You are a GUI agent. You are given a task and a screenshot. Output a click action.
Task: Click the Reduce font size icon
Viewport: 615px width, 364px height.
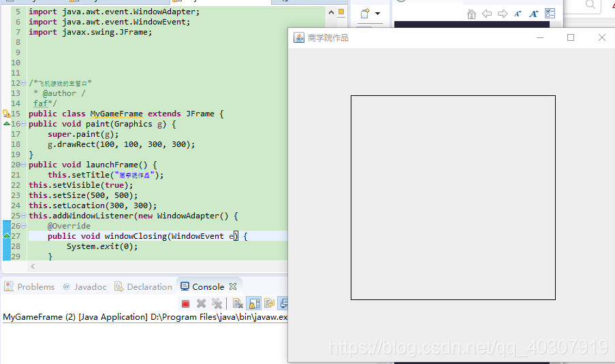[518, 14]
